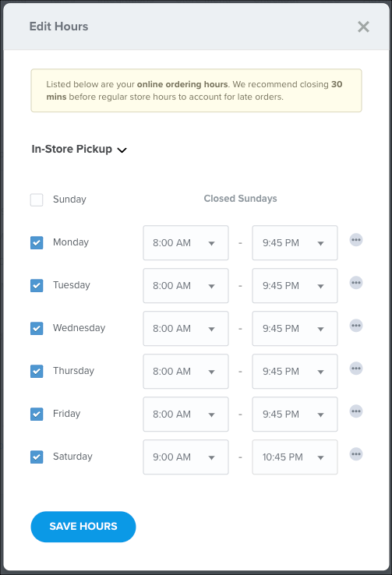Open Friday opening time dropdown

185,414
